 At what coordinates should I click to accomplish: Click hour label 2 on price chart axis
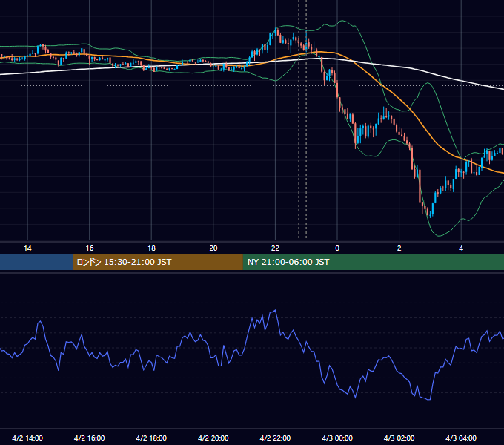point(399,248)
